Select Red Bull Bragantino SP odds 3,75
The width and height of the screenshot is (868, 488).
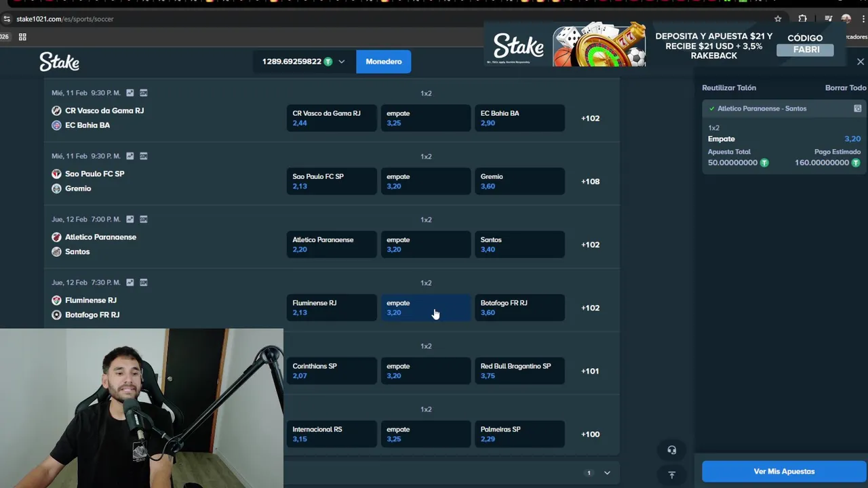[x=520, y=371]
